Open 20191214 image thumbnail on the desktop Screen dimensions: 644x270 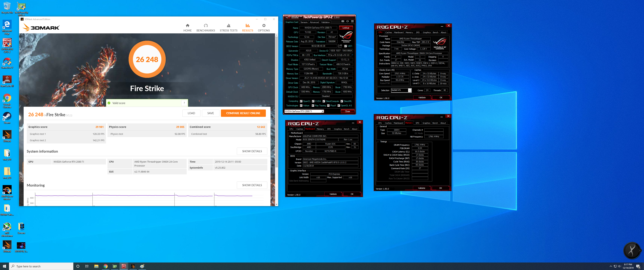pos(21,247)
